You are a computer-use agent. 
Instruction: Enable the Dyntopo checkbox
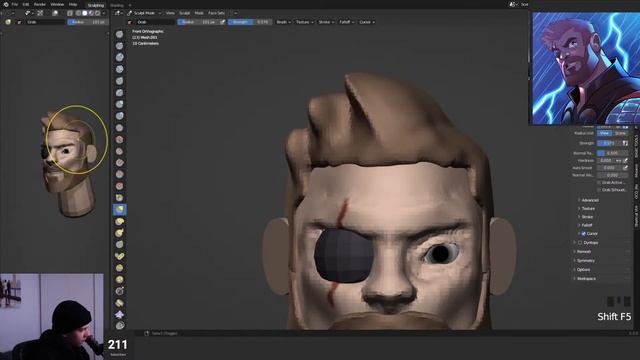[580, 242]
